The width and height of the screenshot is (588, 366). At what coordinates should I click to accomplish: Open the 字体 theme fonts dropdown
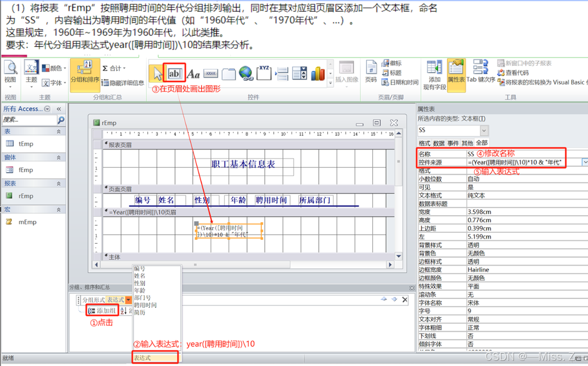54,83
